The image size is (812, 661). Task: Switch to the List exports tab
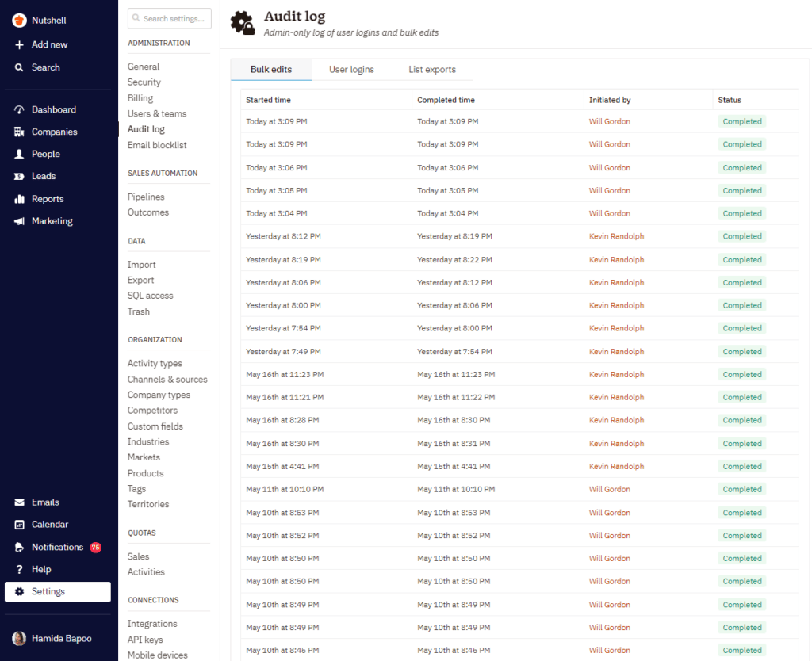432,69
